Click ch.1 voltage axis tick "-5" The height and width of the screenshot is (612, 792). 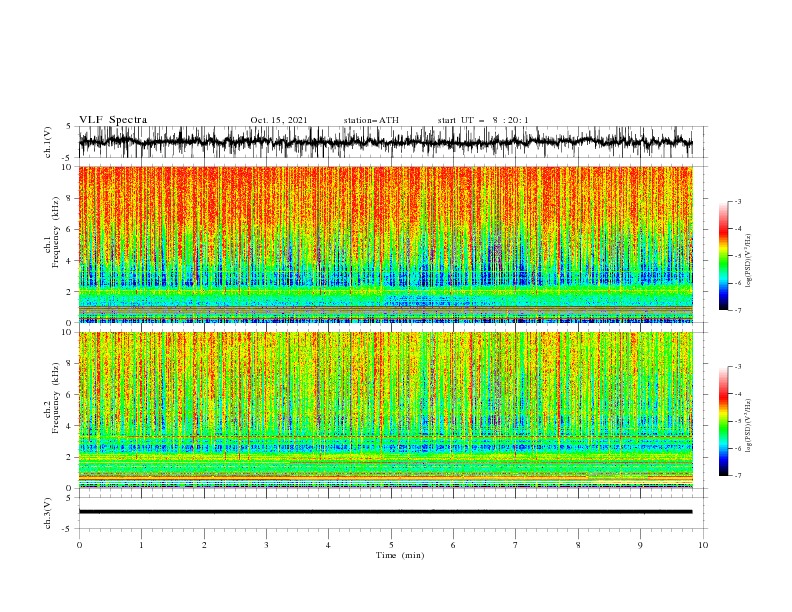(68, 158)
